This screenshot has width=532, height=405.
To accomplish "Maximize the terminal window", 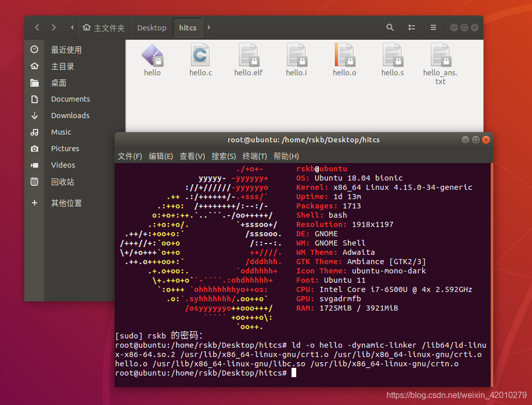I will [x=476, y=140].
